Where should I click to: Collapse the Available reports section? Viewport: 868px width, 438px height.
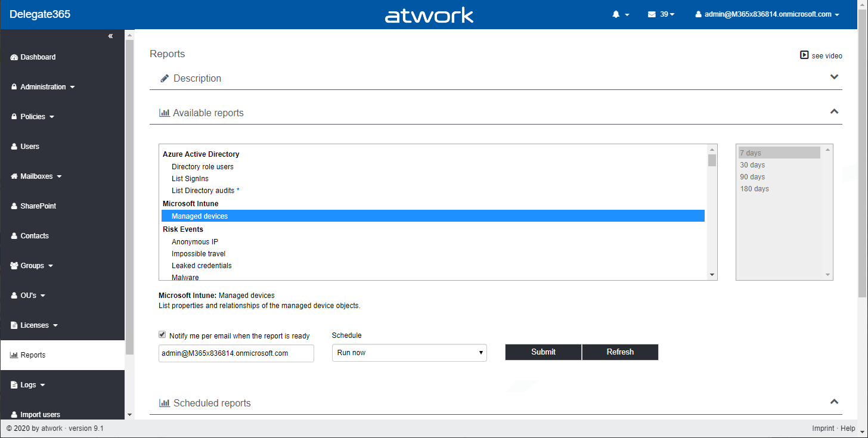click(834, 111)
